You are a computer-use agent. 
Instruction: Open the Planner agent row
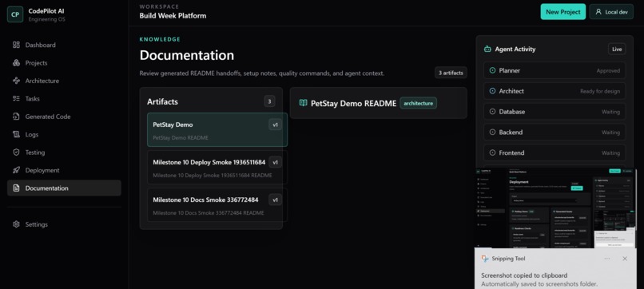[555, 70]
